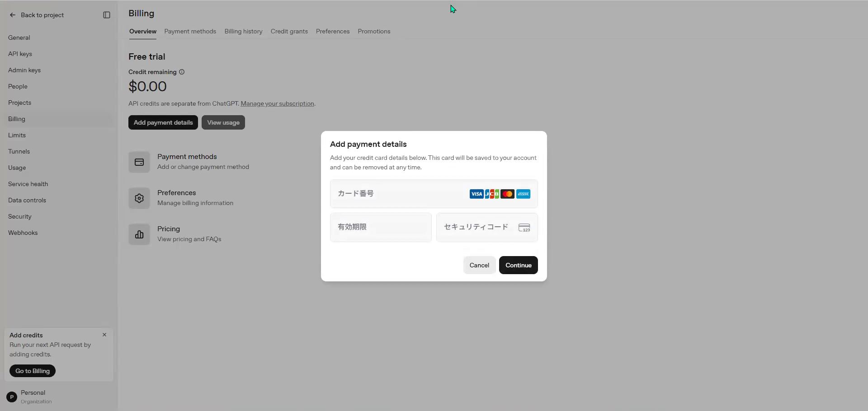This screenshot has width=868, height=411.
Task: Open Manage your subscription link
Action: [x=277, y=103]
